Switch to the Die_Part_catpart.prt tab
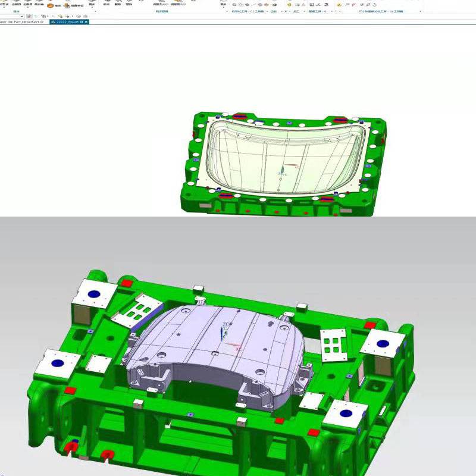The image size is (476, 476). click(x=18, y=21)
